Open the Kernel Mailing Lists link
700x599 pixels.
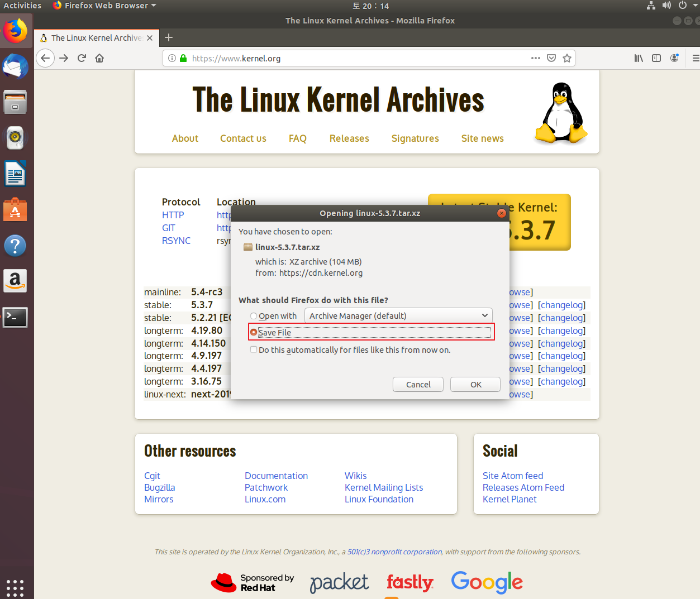tap(384, 487)
